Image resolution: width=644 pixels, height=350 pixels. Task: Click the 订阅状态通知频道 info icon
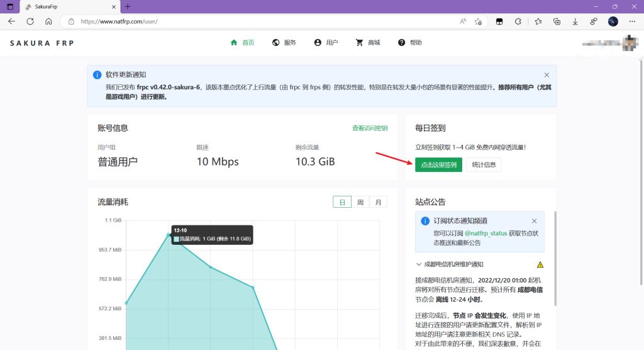coord(425,221)
